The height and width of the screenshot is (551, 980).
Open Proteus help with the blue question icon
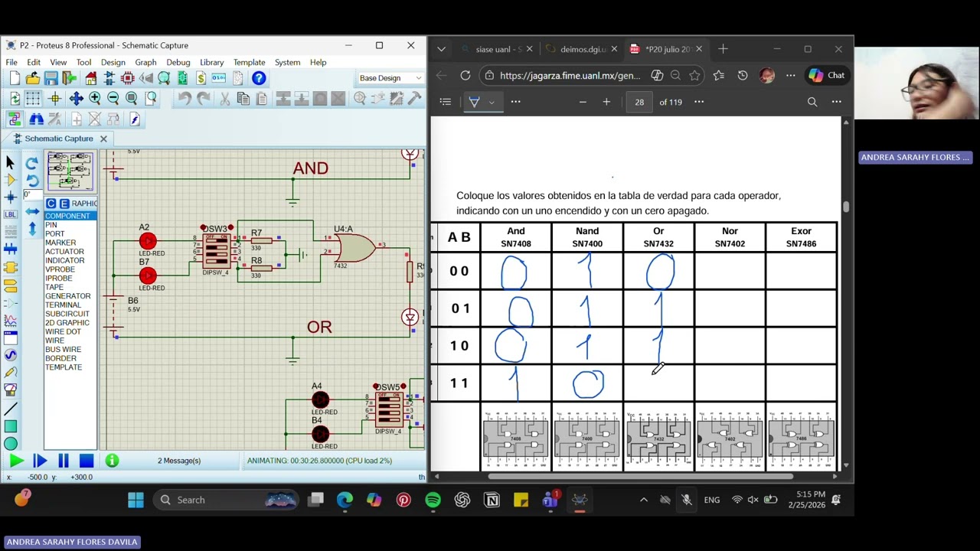tap(259, 78)
